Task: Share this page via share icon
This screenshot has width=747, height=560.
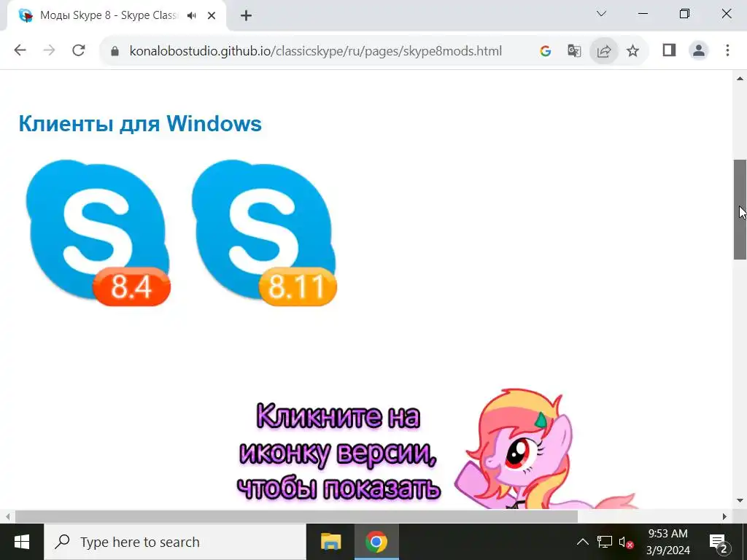Action: coord(603,51)
